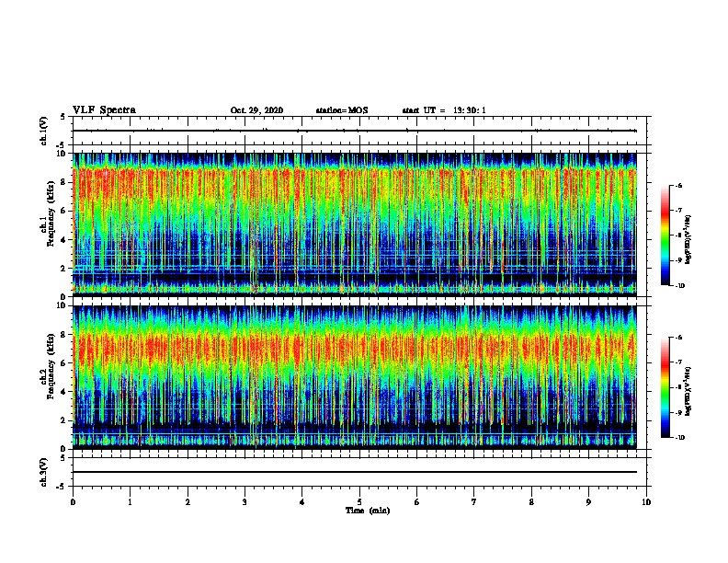728x563 pixels.
Task: Click the "6" kHz tick on ch.2 axis
Action: click(x=63, y=363)
